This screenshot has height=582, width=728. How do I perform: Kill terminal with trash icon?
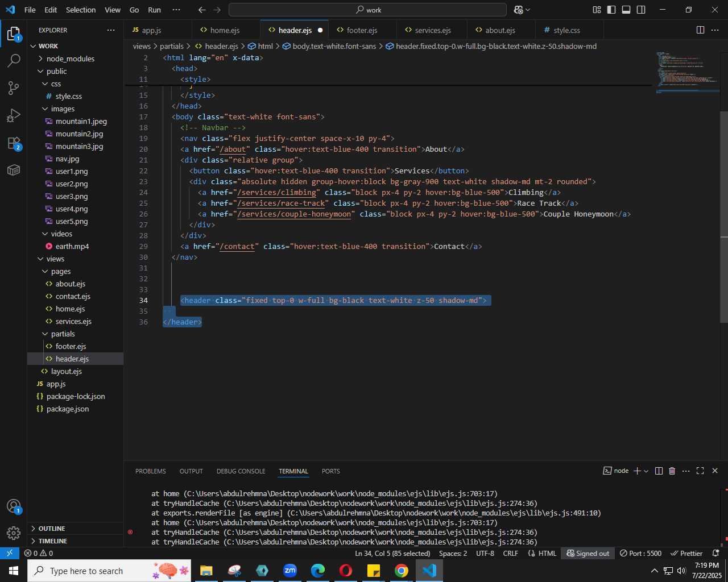(672, 471)
